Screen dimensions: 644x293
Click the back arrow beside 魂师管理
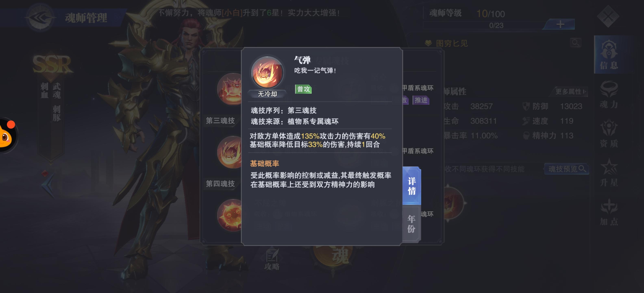click(40, 17)
